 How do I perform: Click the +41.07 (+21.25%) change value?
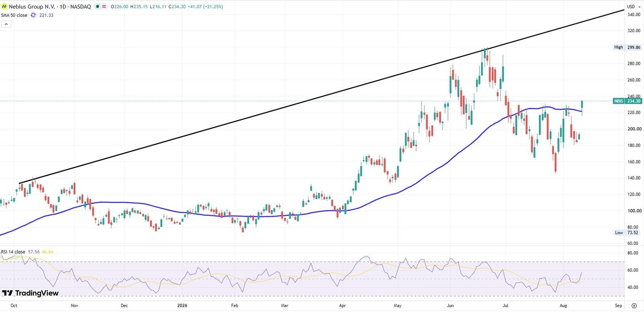[x=205, y=6]
